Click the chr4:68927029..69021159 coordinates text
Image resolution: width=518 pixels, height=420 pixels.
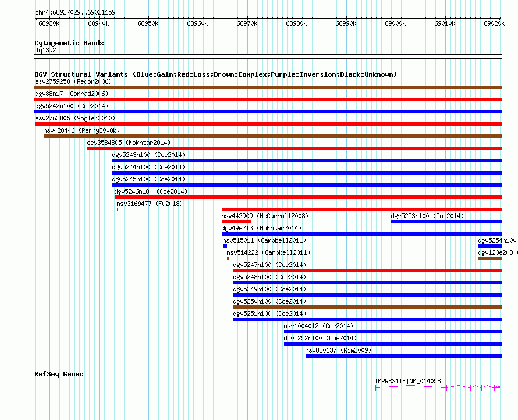[x=75, y=12]
